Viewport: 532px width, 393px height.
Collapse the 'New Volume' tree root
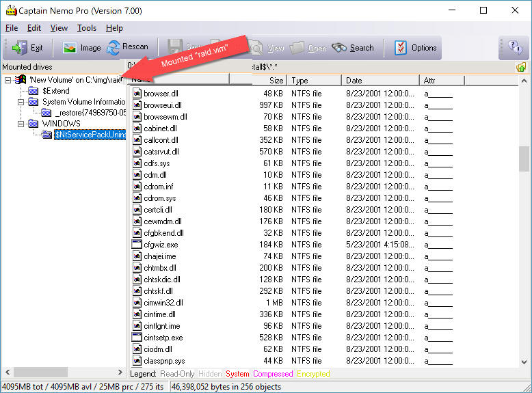click(8, 80)
